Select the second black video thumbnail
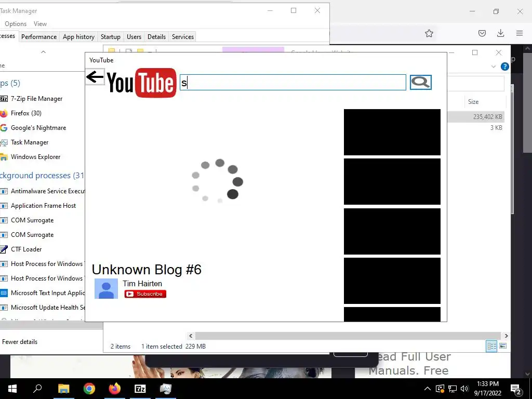The width and height of the screenshot is (532, 399). (392, 181)
